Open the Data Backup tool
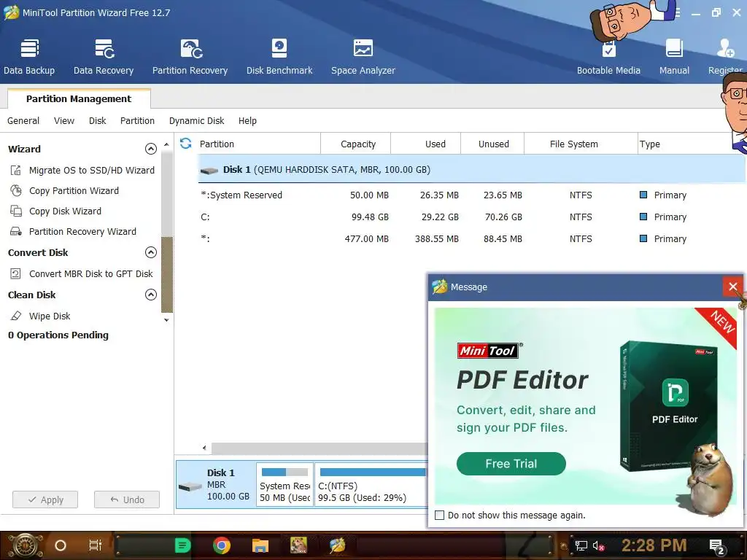This screenshot has height=560, width=747. coord(29,57)
